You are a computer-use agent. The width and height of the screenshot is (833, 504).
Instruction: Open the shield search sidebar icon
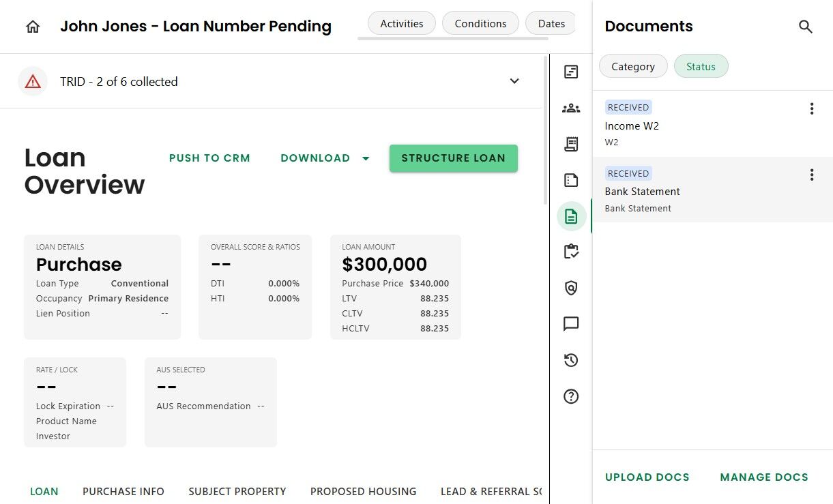[x=571, y=288]
